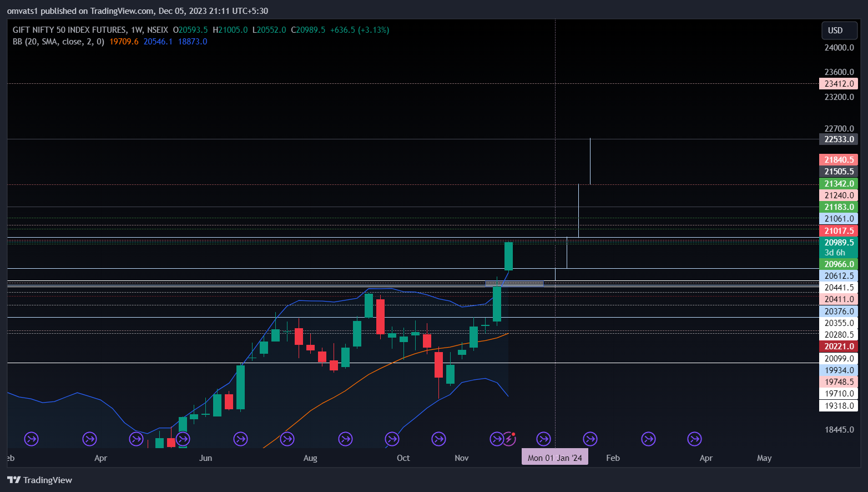The image size is (868, 492).
Task: Click the Nov label on the time axis
Action: point(462,458)
